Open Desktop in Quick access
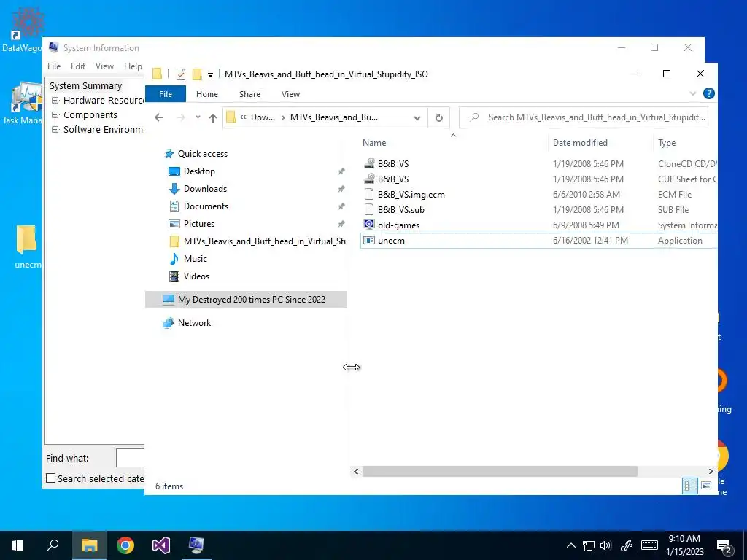 pyautogui.click(x=199, y=171)
